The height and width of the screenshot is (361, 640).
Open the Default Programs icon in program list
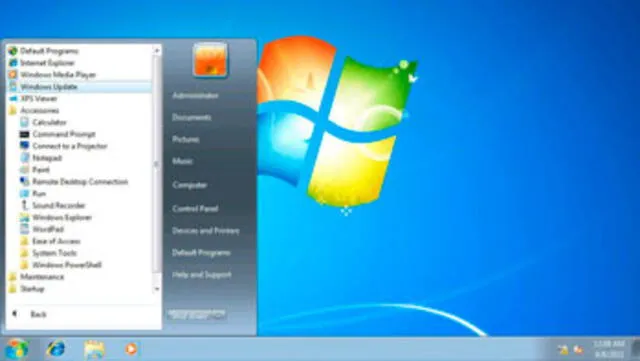pyautogui.click(x=13, y=51)
